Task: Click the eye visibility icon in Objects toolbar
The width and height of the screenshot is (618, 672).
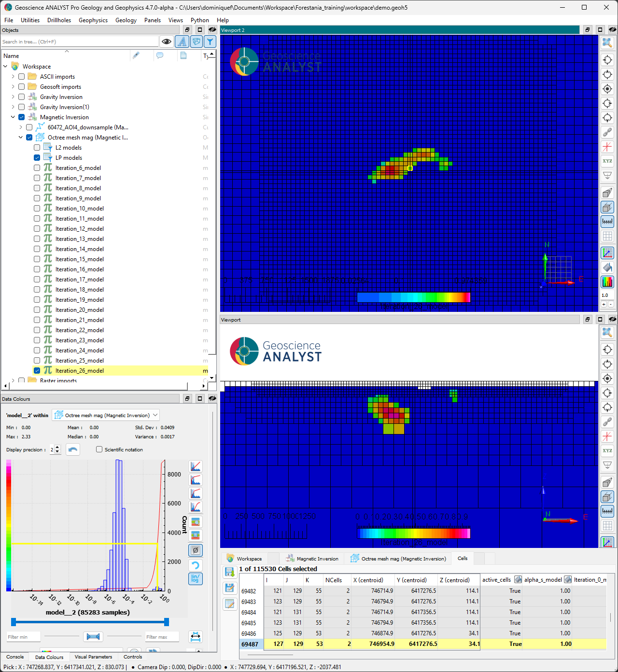Action: tap(167, 42)
